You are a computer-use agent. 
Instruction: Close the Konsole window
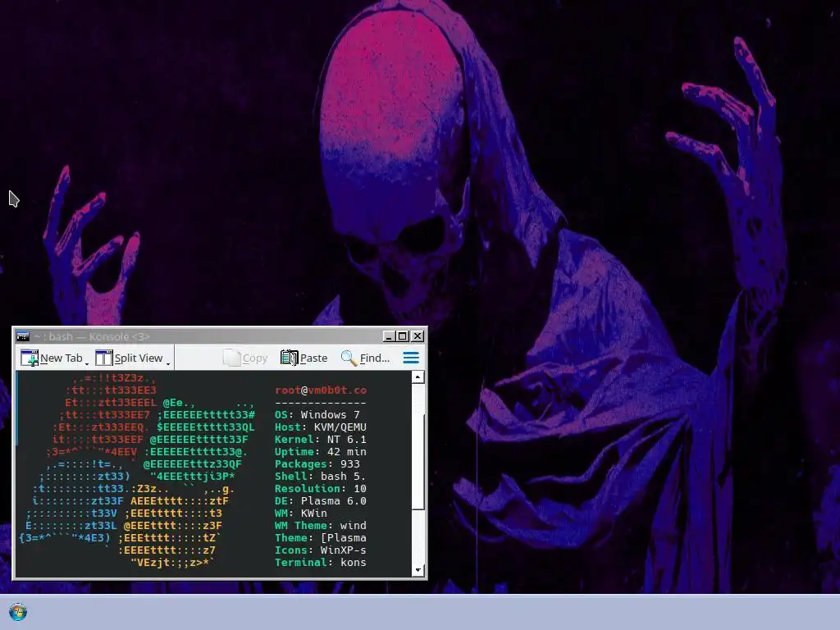click(418, 336)
